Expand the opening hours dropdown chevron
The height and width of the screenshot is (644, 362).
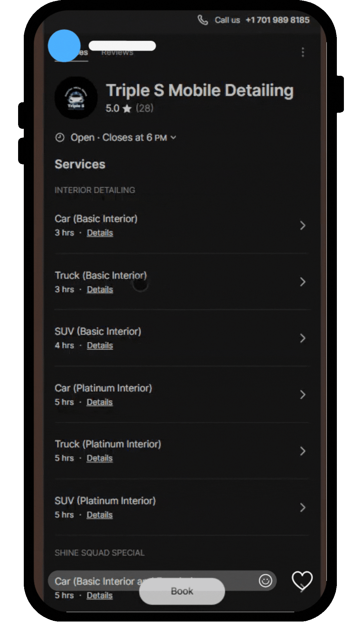click(x=173, y=138)
